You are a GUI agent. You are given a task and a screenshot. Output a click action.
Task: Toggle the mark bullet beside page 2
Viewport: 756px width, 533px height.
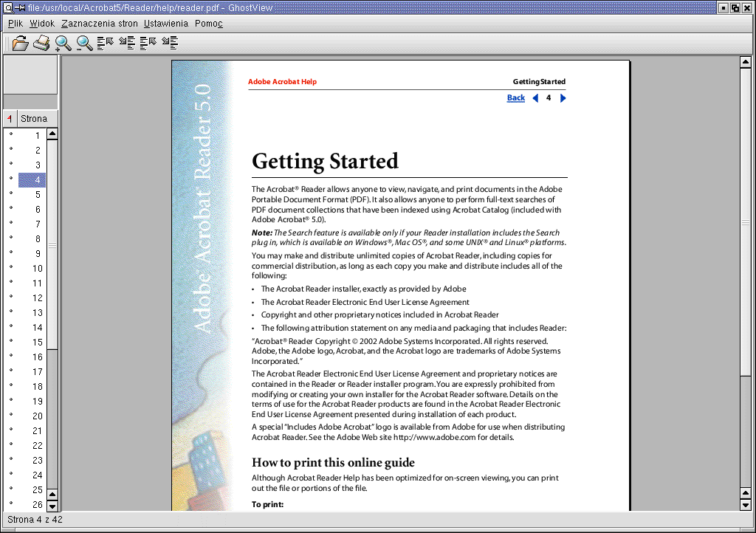tap(11, 149)
